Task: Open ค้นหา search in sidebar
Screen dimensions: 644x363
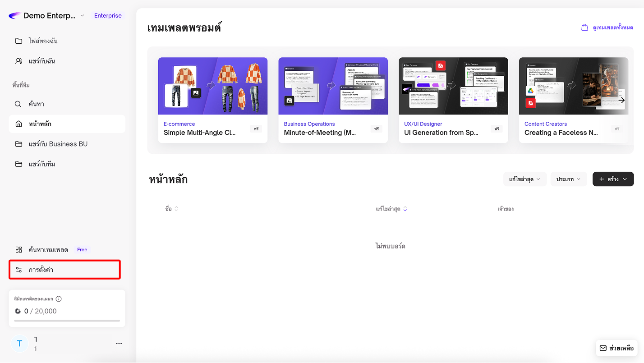Action: tap(36, 104)
